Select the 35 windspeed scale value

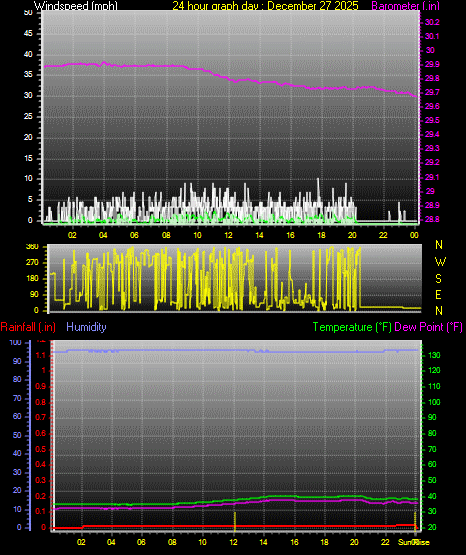(x=28, y=74)
